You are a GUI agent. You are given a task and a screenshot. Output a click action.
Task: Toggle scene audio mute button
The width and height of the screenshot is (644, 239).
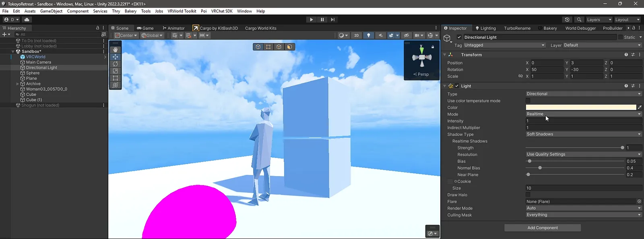[380, 35]
